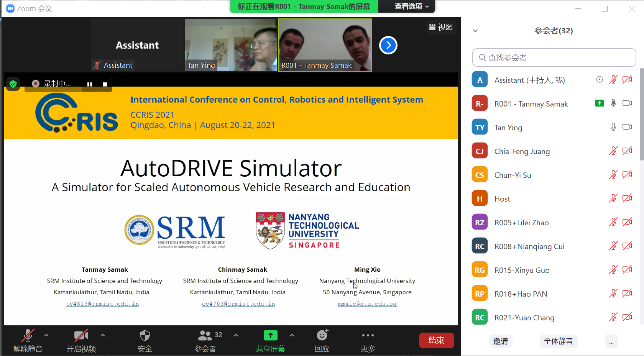Open the view options dropdown at top
The height and width of the screenshot is (356, 644).
(411, 6)
